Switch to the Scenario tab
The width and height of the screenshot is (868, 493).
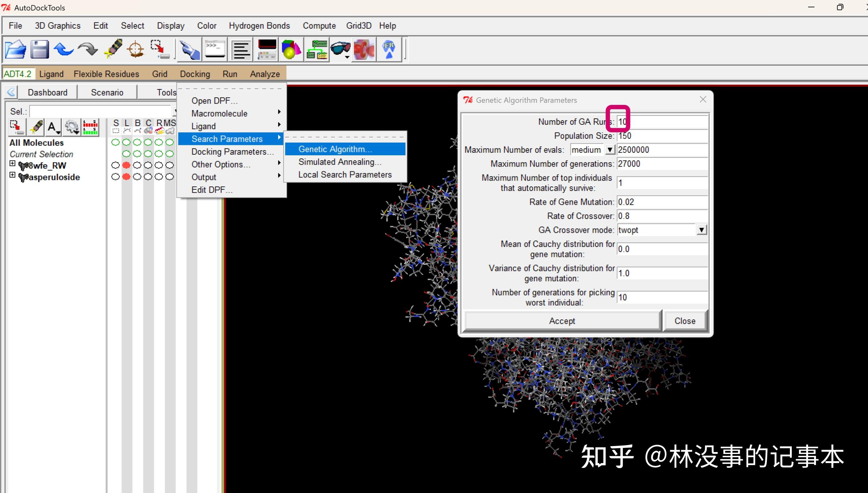(107, 92)
